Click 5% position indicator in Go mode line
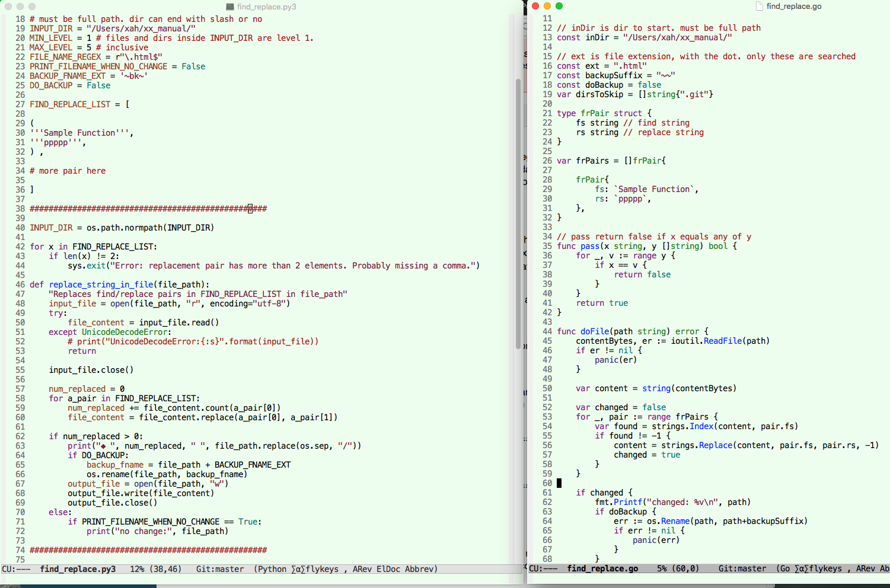This screenshot has height=588, width=890. tap(662, 568)
